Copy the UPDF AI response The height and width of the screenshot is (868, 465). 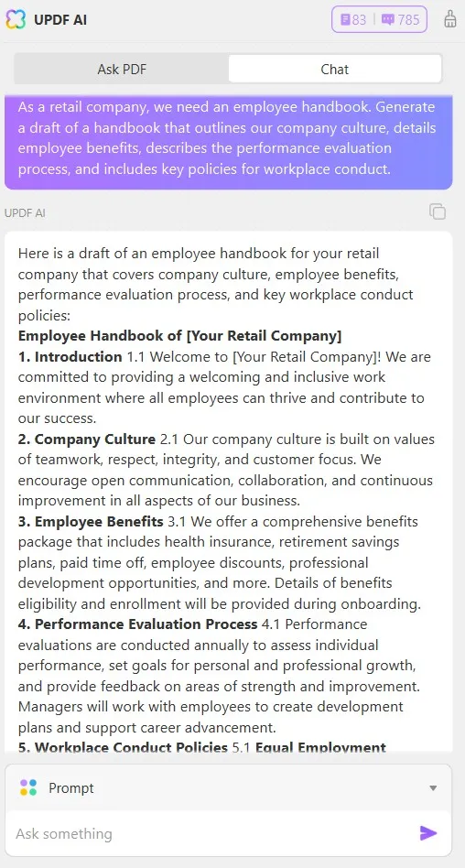[x=438, y=212]
